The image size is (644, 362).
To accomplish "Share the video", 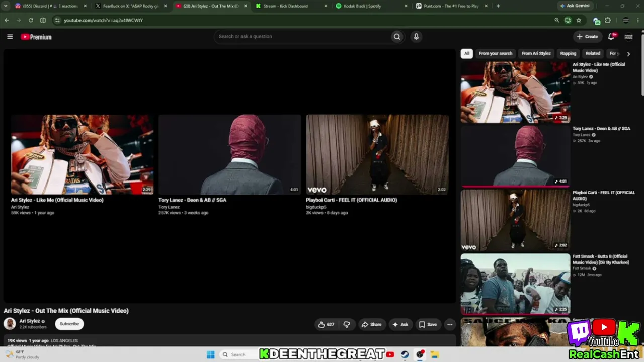I will (x=371, y=324).
